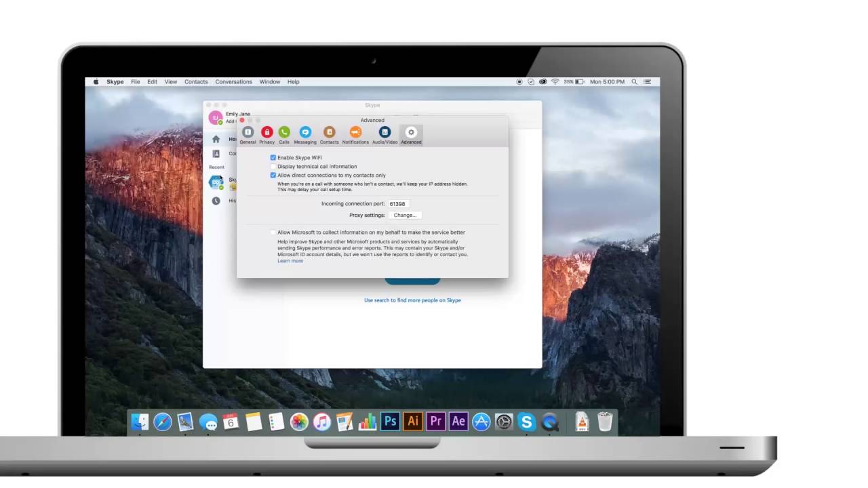Launch Premiere Pro from the Dock
This screenshot has width=868, height=488.
point(435,422)
